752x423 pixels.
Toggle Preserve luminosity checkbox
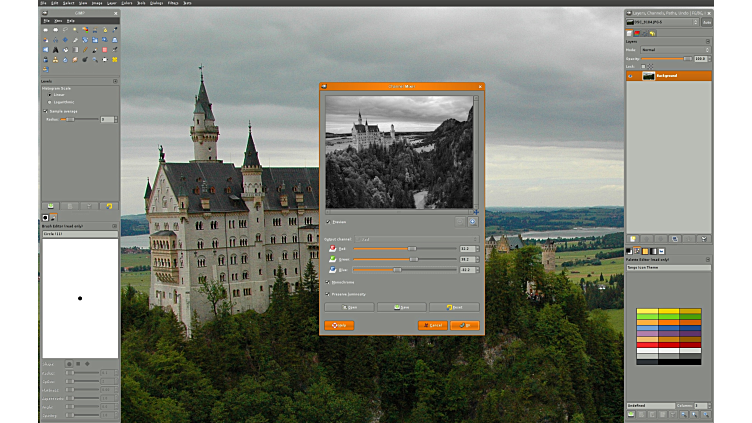(328, 293)
